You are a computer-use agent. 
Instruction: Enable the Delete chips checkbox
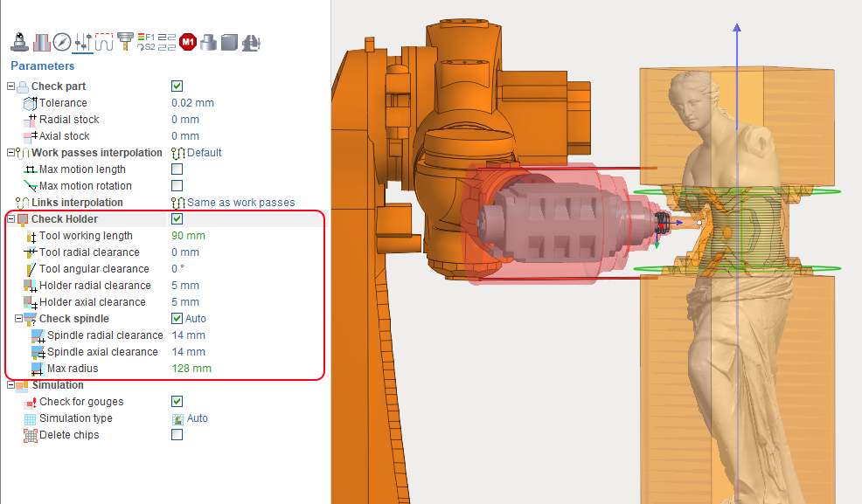tap(177, 435)
